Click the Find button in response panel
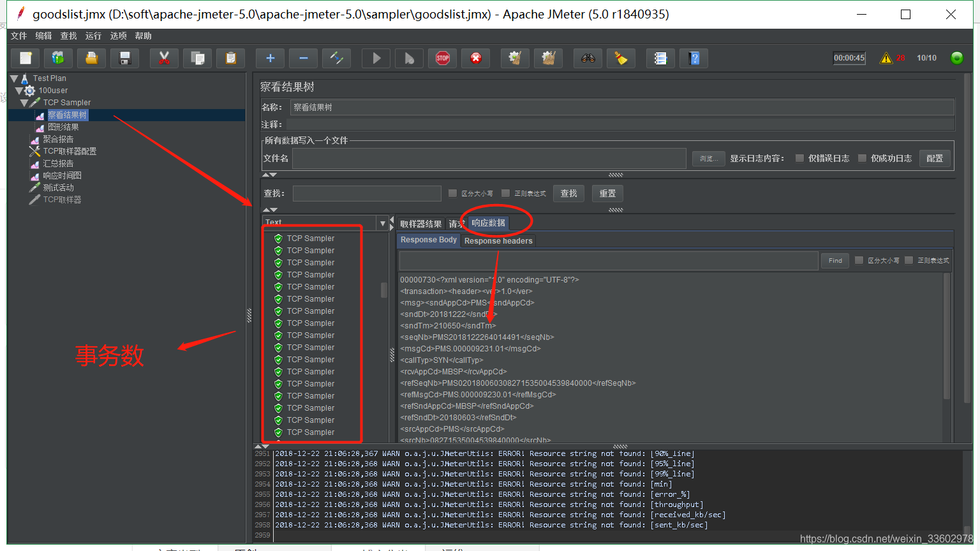The image size is (980, 551). [x=835, y=260]
